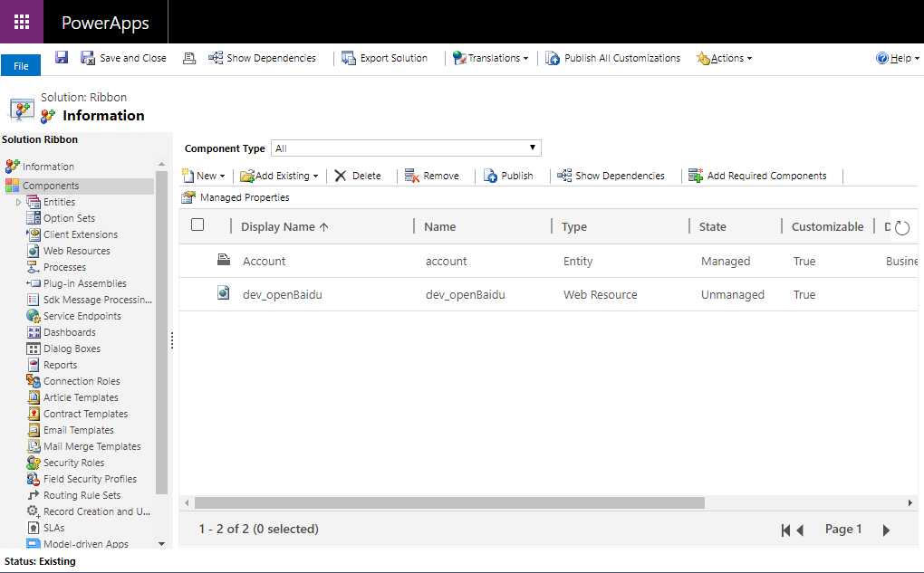Click the Add Required Components icon

click(696, 176)
